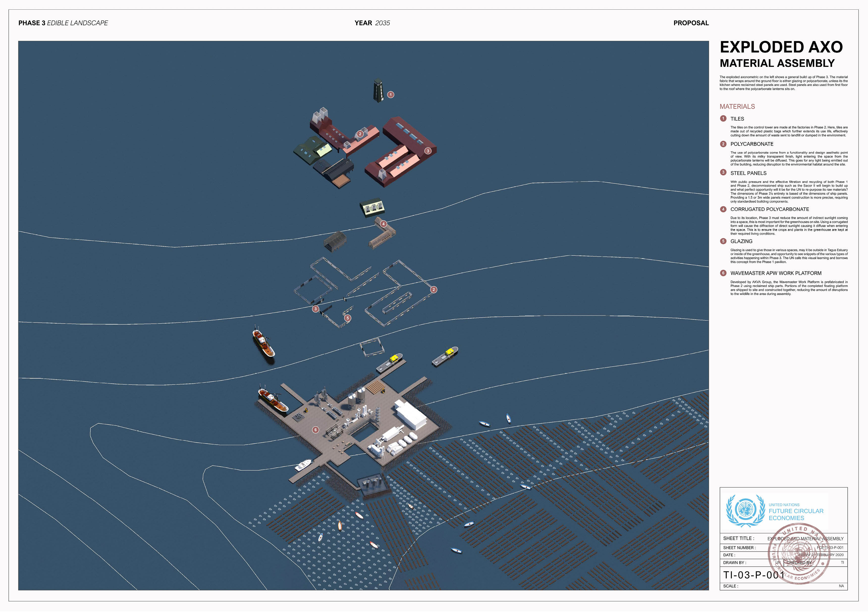The height and width of the screenshot is (614, 868).
Task: Click the Tiles legend marker numbered 1
Action: [x=723, y=119]
